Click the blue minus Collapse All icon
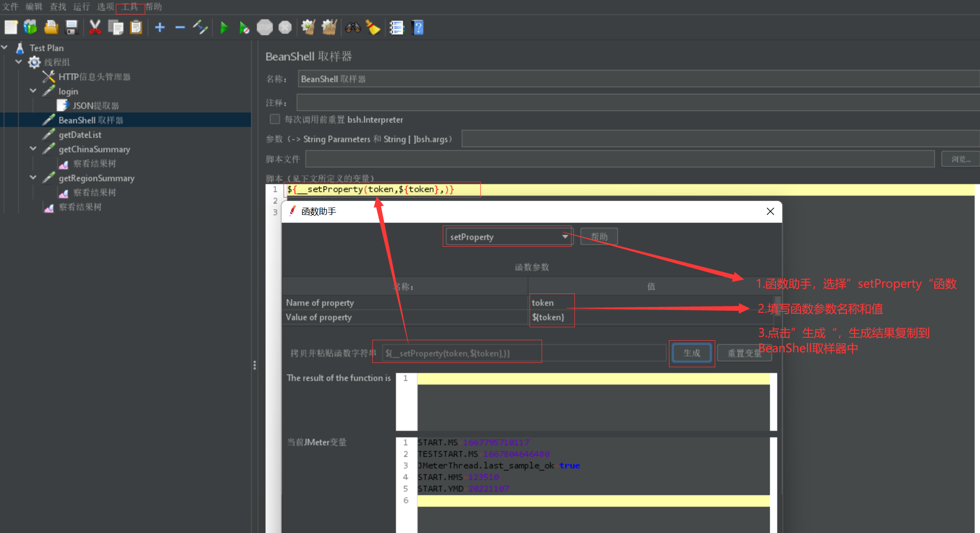 coord(180,27)
